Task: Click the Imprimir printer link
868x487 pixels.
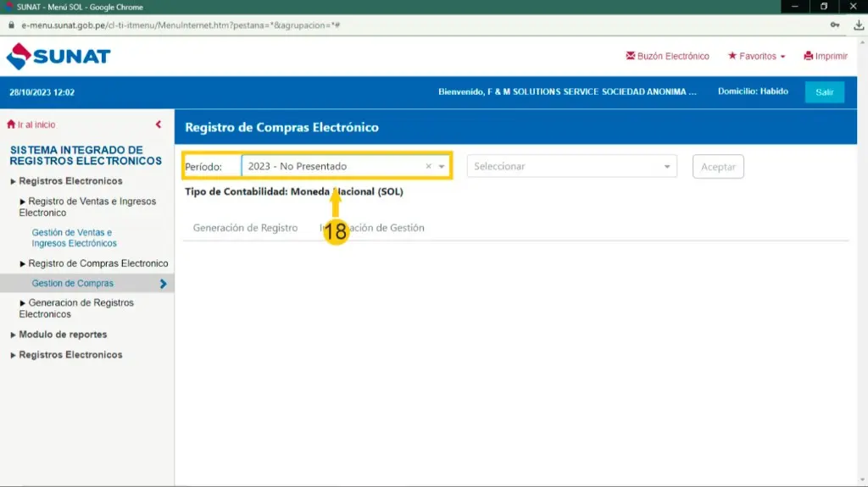Action: point(825,57)
